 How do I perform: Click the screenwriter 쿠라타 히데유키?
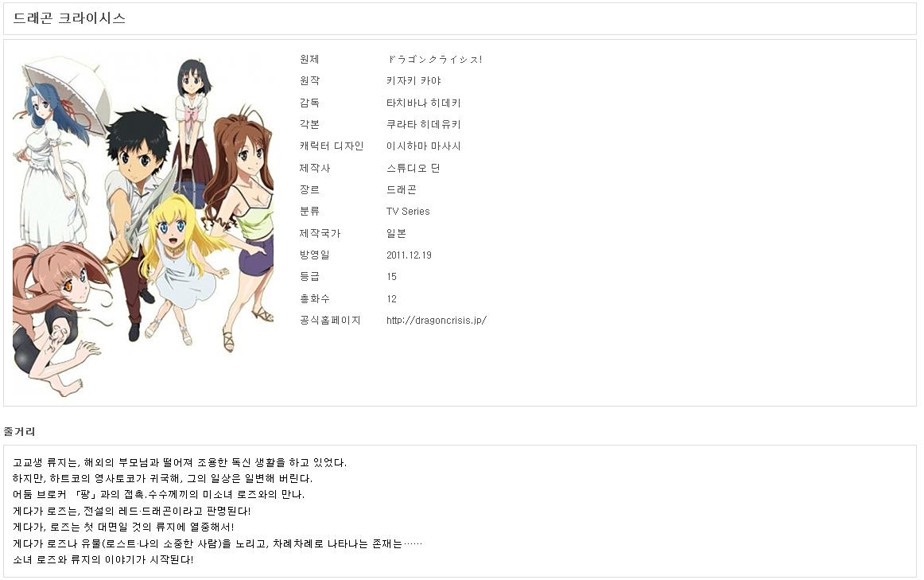pos(423,124)
